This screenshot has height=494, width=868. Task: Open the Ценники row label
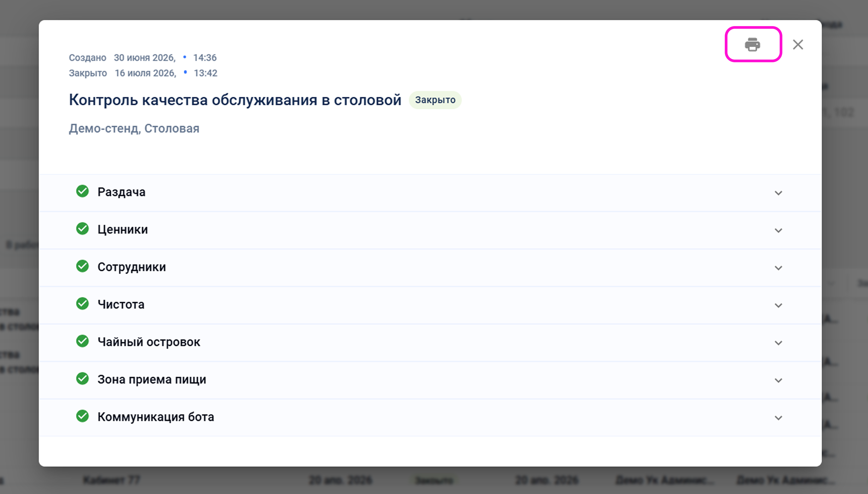[x=123, y=230]
